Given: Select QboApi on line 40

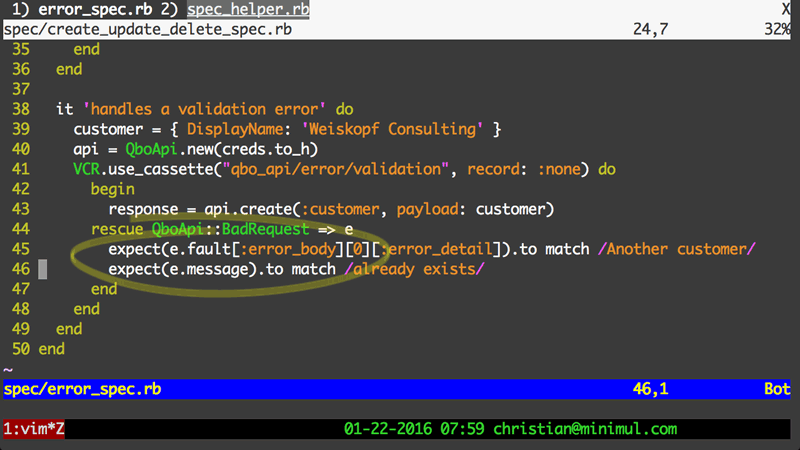Looking at the screenshot, I should point(152,149).
